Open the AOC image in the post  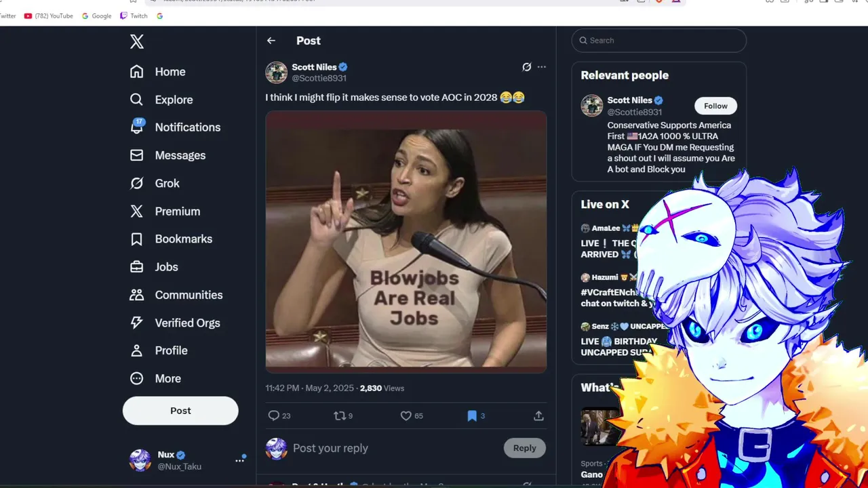pos(406,241)
